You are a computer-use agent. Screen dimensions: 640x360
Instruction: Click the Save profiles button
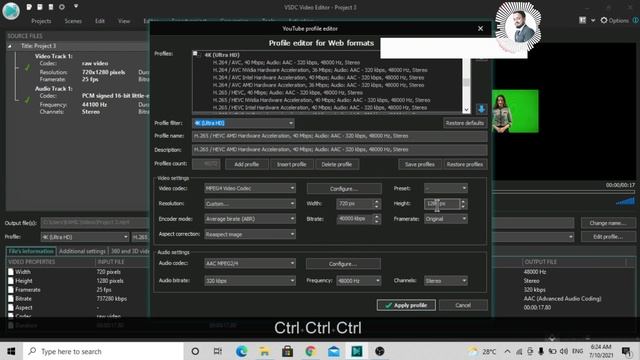420,164
